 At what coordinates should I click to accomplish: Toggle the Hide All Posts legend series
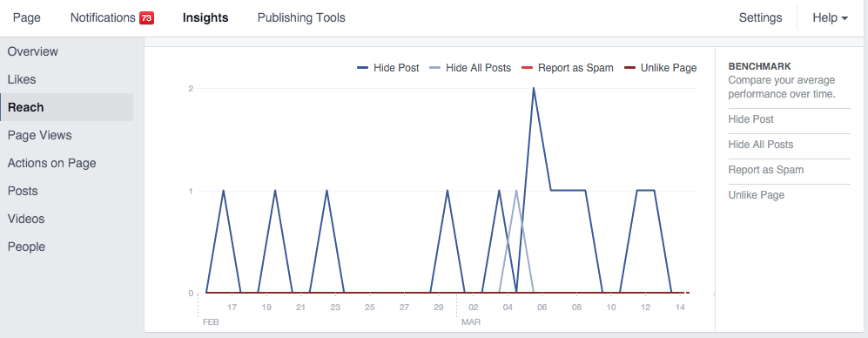click(470, 68)
